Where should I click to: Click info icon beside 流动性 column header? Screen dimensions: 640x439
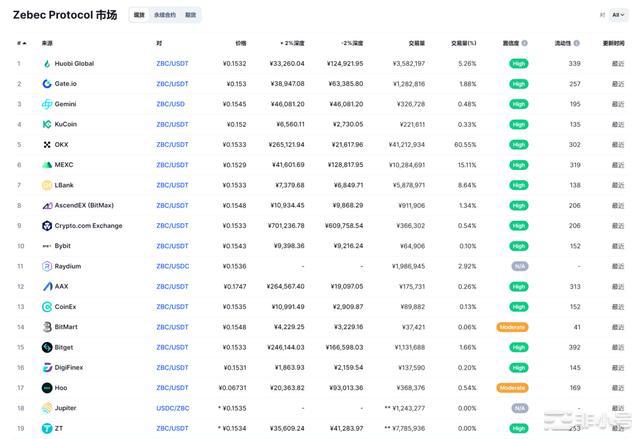[576, 43]
